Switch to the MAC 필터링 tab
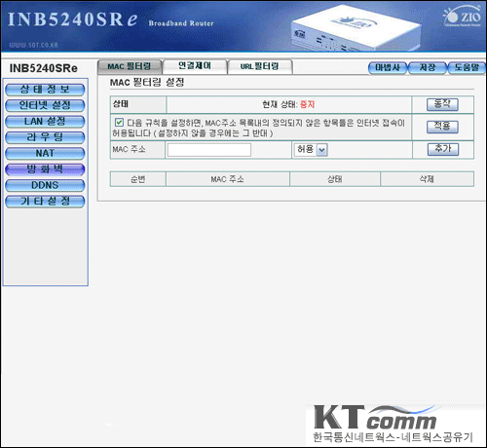 pyautogui.click(x=130, y=67)
